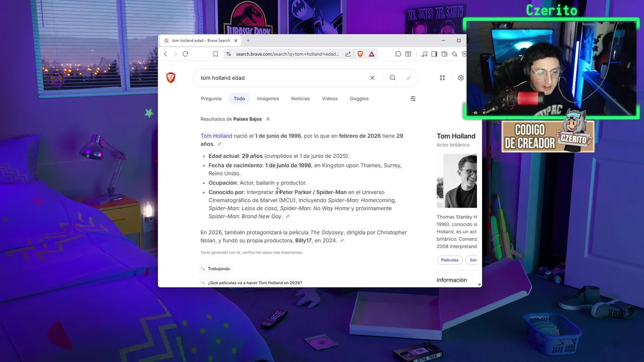The height and width of the screenshot is (362, 644).
Task: Open the Brave VPN shield icon
Action: pyautogui.click(x=464, y=54)
